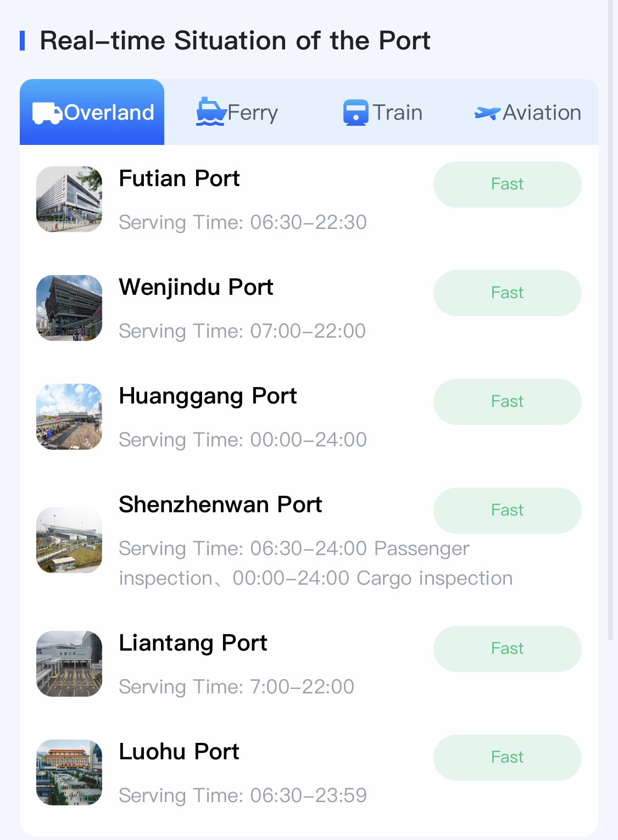Screen dimensions: 618x840
Task: Click Fast status for Futian Port
Action: pos(508,184)
